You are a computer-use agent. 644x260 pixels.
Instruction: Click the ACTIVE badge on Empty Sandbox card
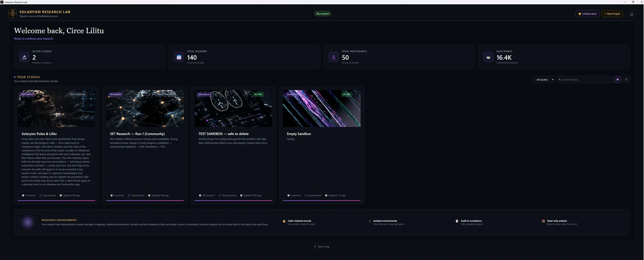tap(346, 94)
